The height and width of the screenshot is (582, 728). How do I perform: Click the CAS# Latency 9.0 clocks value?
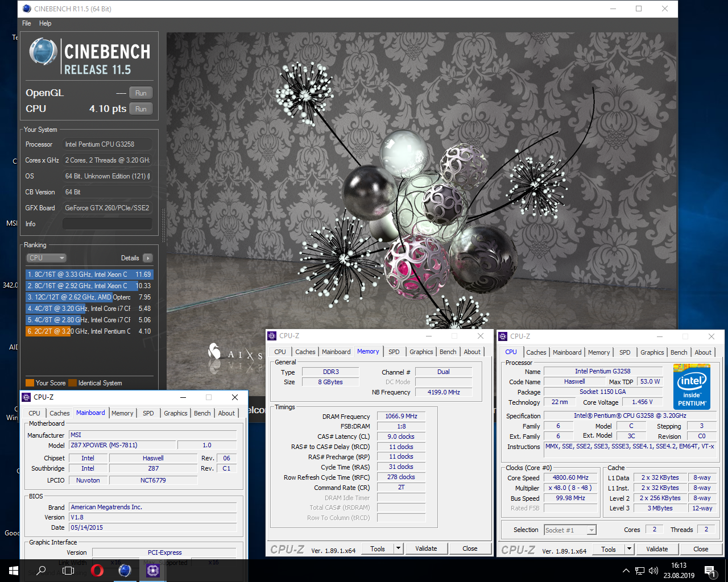401,437
